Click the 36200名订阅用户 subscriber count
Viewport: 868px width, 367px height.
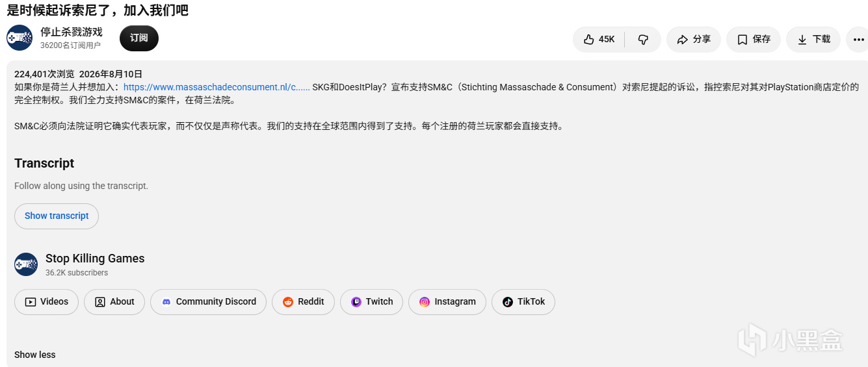pos(70,45)
